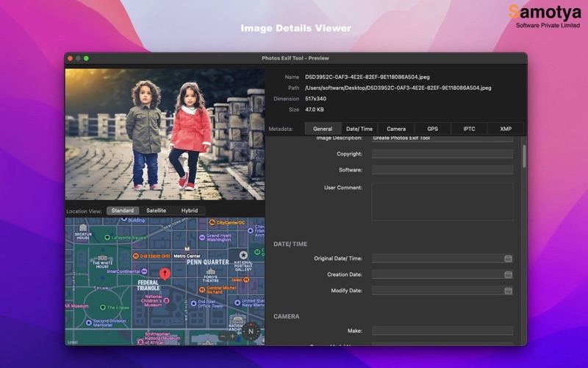Open calendar picker for Original Date/Time
The height and width of the screenshot is (368, 588).
tap(508, 258)
